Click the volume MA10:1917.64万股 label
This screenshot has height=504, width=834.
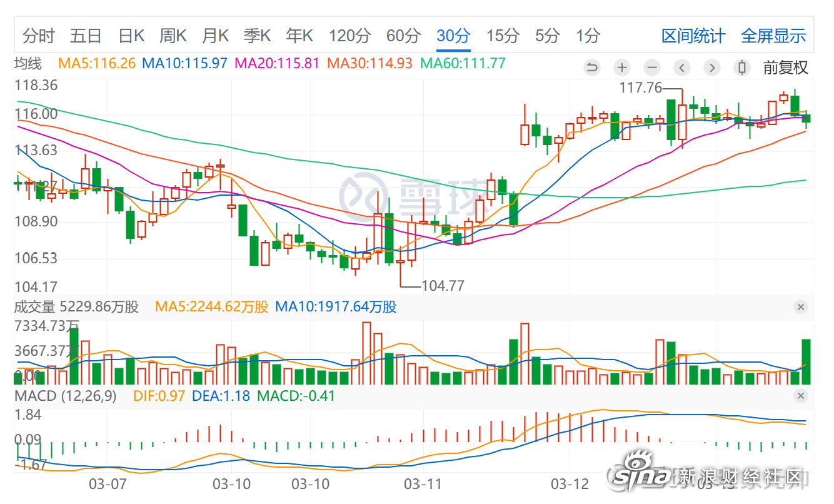point(336,307)
